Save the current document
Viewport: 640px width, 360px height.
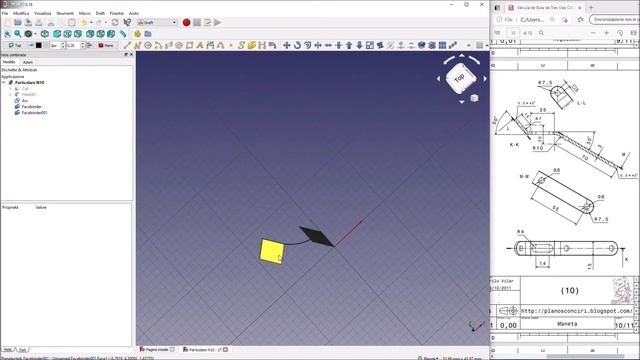coord(29,22)
